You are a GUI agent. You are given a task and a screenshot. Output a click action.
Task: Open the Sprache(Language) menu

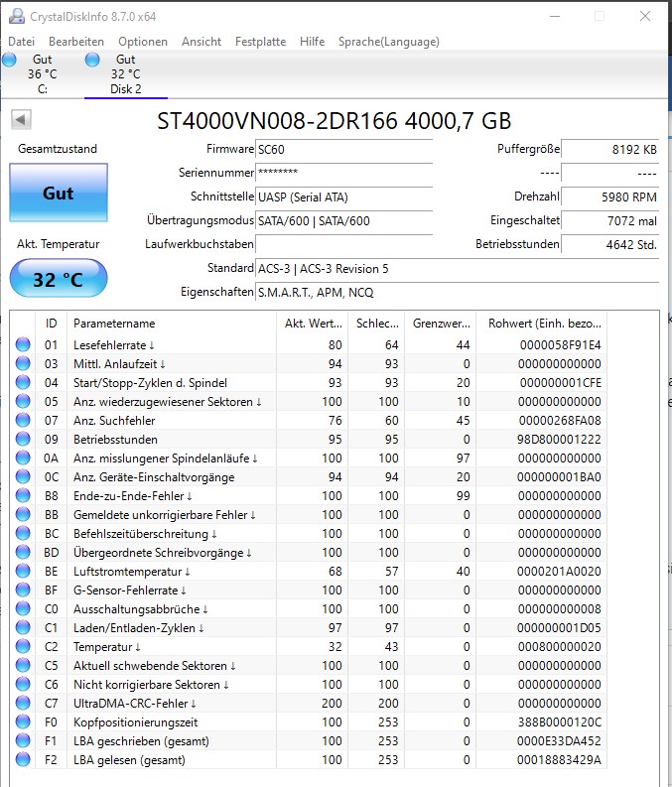(x=388, y=42)
